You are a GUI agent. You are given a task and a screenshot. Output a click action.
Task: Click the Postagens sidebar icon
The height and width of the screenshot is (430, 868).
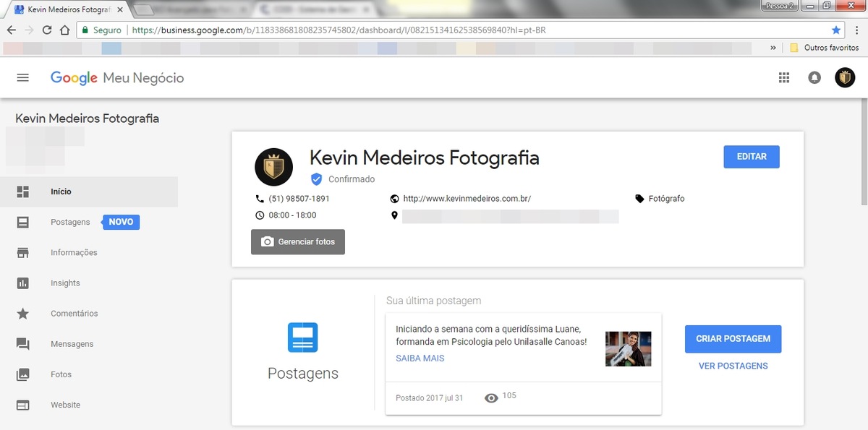[23, 222]
